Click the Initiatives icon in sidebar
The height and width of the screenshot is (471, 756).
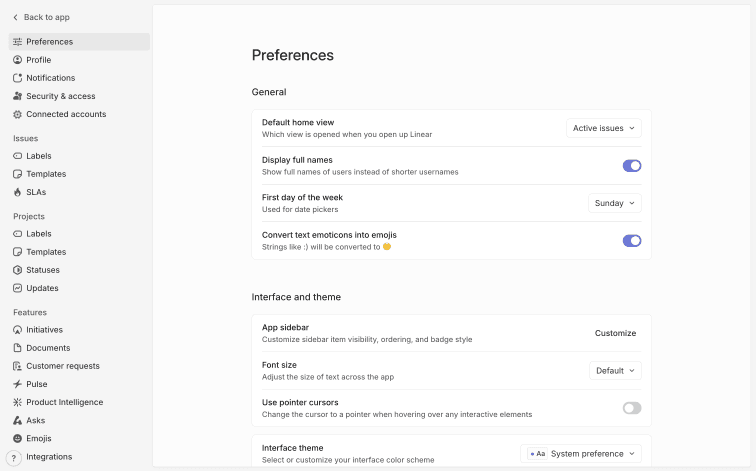[x=17, y=330]
